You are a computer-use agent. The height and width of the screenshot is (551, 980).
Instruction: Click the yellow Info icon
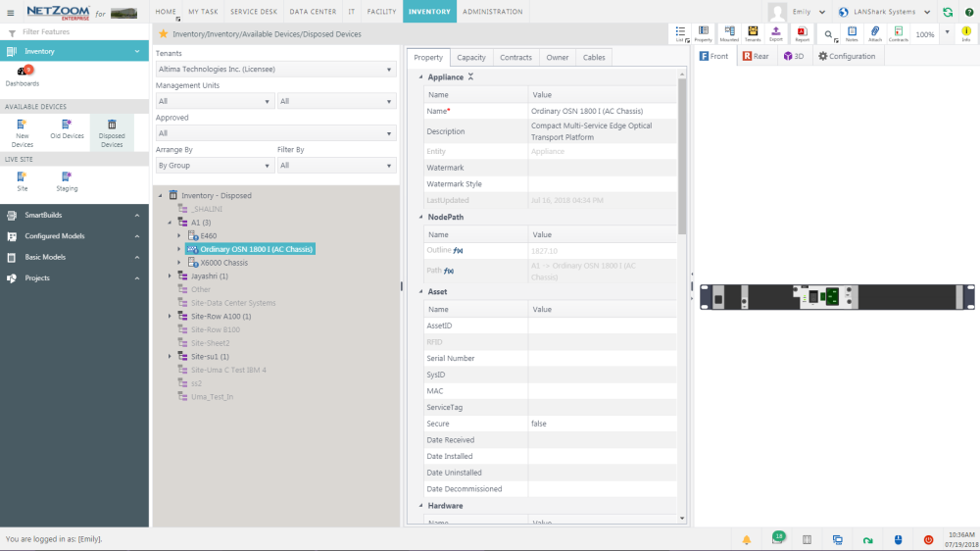tap(966, 33)
